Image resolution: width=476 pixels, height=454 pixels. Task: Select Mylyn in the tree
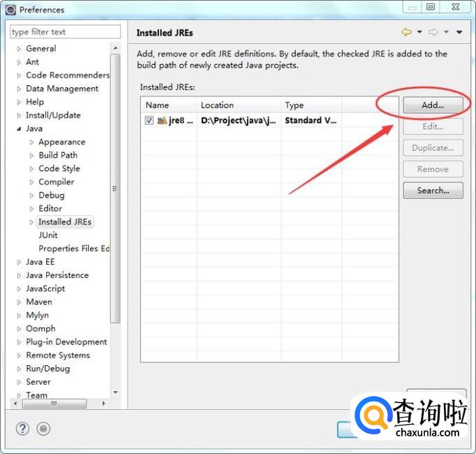click(37, 315)
